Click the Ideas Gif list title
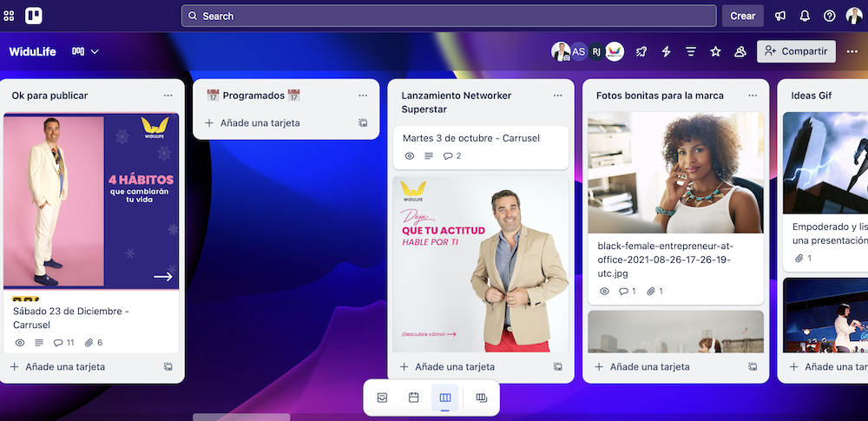Viewport: 868px width, 421px height. pyautogui.click(x=812, y=95)
